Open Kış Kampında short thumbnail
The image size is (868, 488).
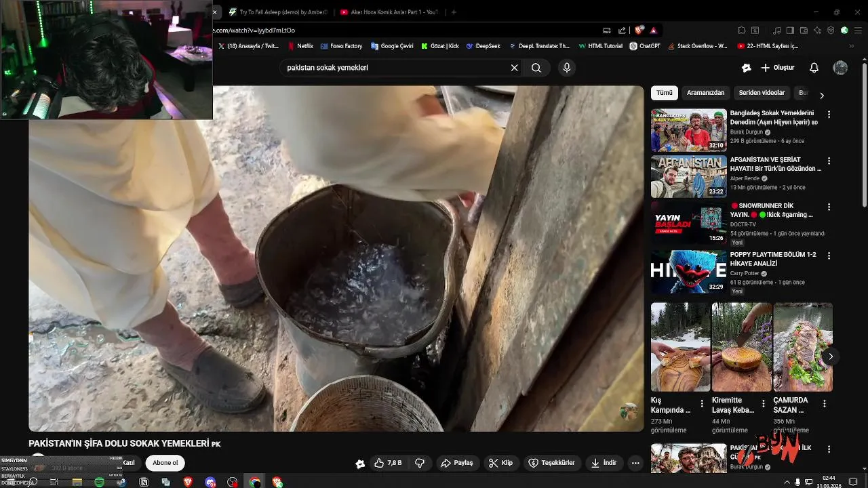coord(680,347)
